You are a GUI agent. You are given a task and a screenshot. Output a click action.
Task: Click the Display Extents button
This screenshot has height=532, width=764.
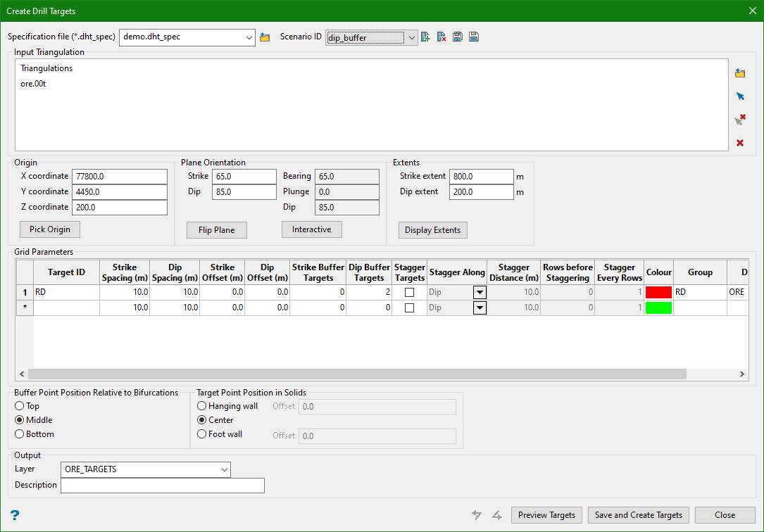[432, 230]
